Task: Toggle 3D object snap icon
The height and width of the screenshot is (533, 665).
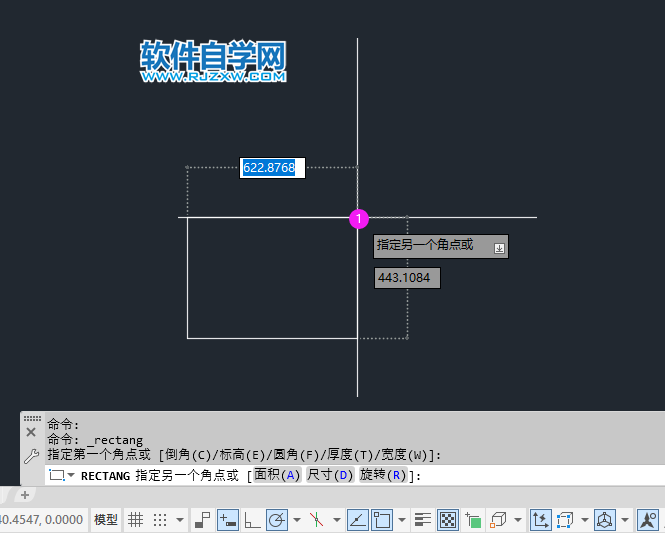Action: pos(498,520)
